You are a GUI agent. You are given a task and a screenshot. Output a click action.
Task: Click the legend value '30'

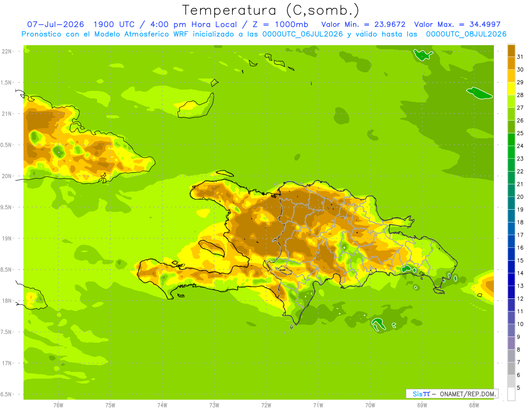520,70
